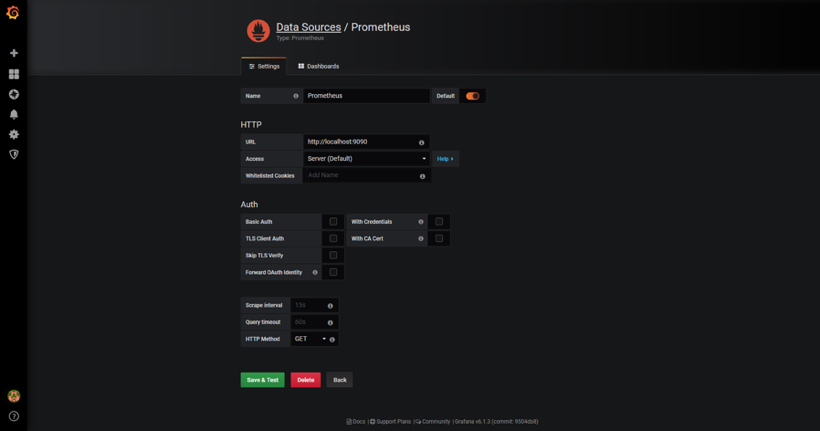This screenshot has height=431, width=820.
Task: Disable the Default data source toggle
Action: point(472,96)
